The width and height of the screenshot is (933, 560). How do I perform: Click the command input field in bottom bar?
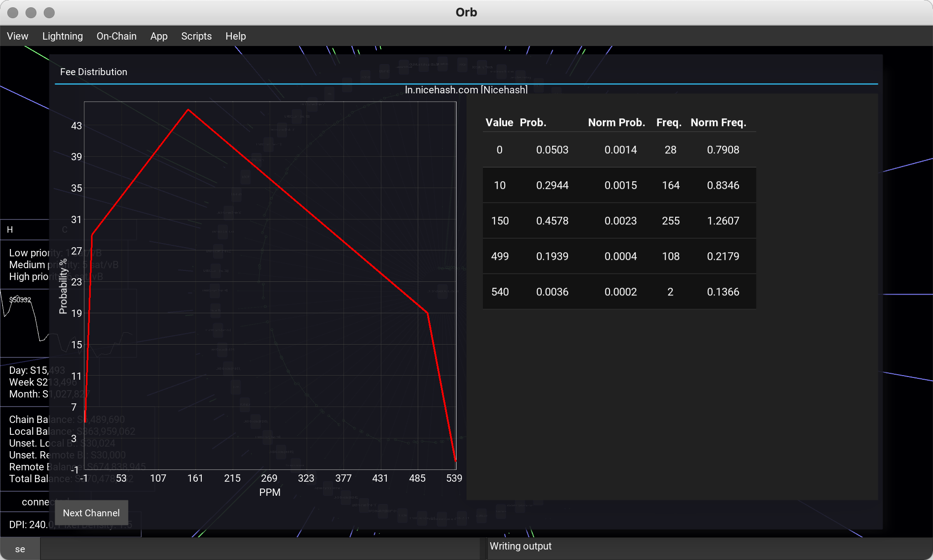point(260,549)
